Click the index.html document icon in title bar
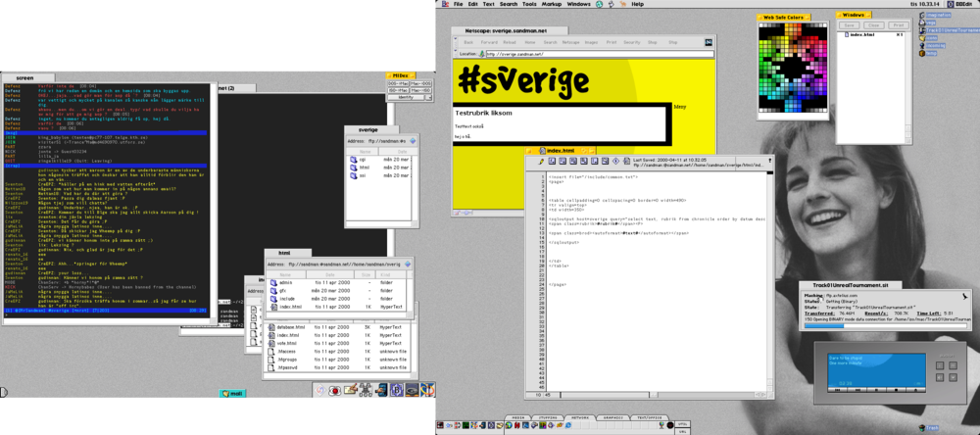 coord(542,150)
